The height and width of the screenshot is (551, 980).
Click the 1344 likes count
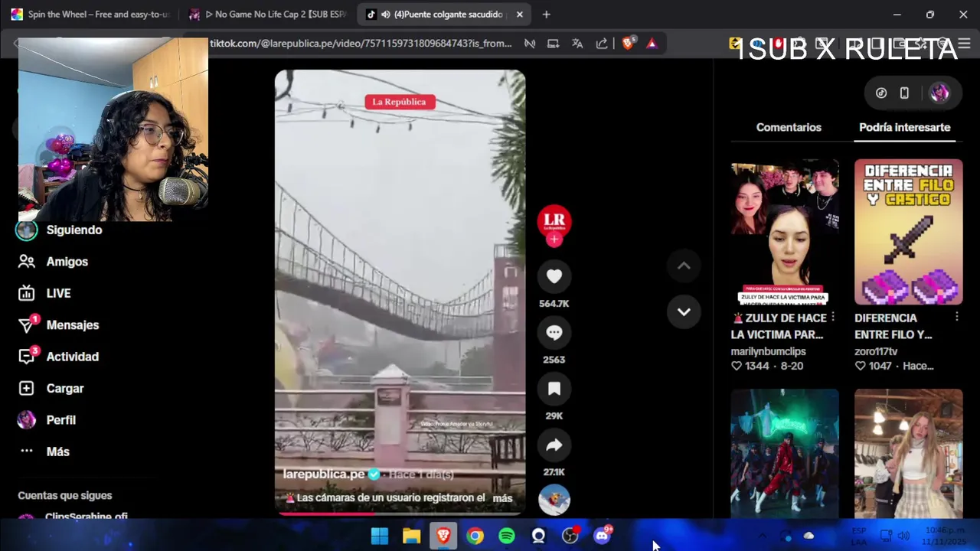[x=756, y=366]
